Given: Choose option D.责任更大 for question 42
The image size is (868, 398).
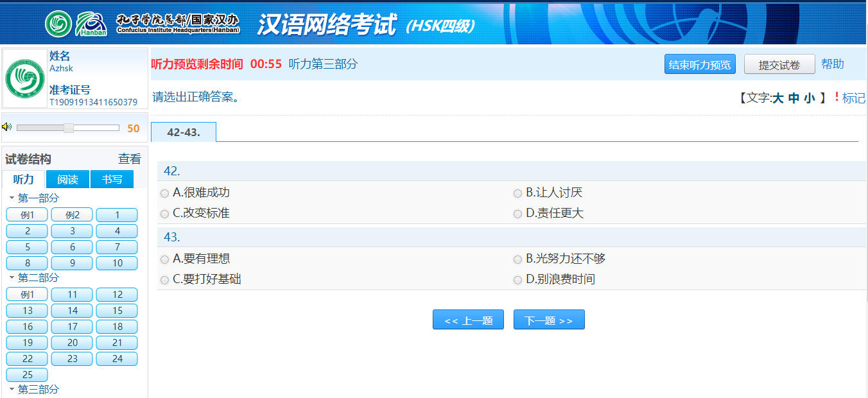Looking at the screenshot, I should click(517, 214).
